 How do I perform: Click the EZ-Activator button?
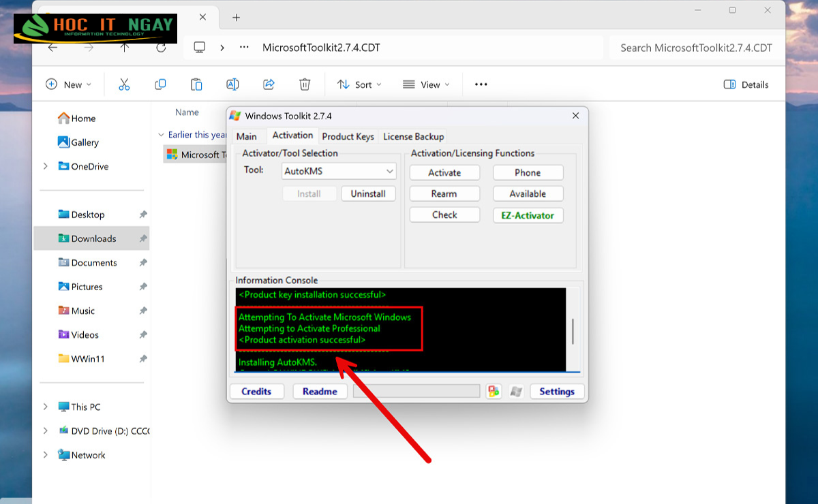tap(528, 215)
